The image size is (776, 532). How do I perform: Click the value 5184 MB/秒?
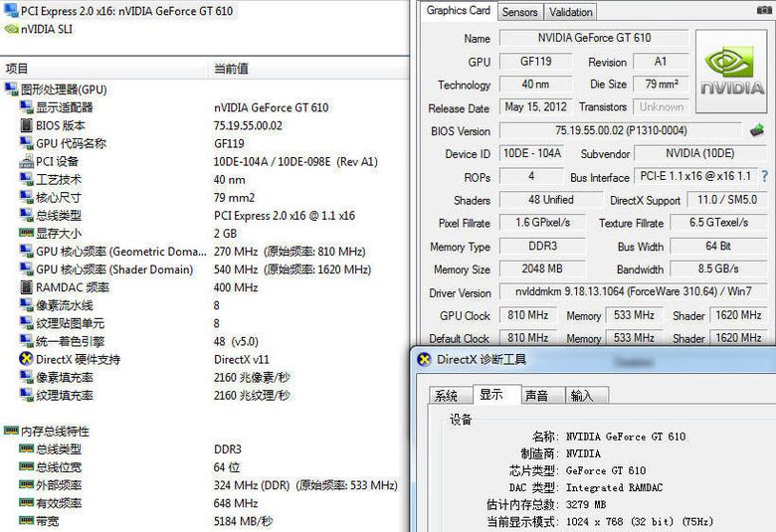tap(243, 521)
